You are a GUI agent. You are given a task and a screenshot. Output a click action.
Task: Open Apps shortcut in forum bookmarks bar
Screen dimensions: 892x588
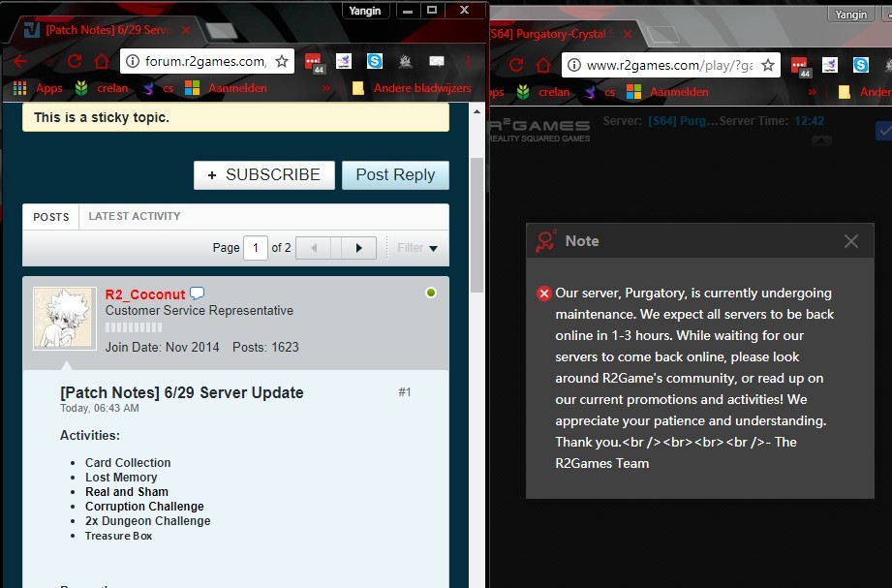tap(39, 88)
